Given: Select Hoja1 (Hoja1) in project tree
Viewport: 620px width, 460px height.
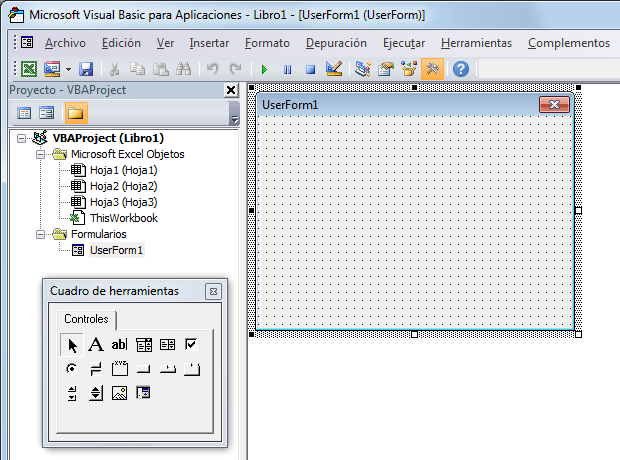Looking at the screenshot, I should (123, 170).
